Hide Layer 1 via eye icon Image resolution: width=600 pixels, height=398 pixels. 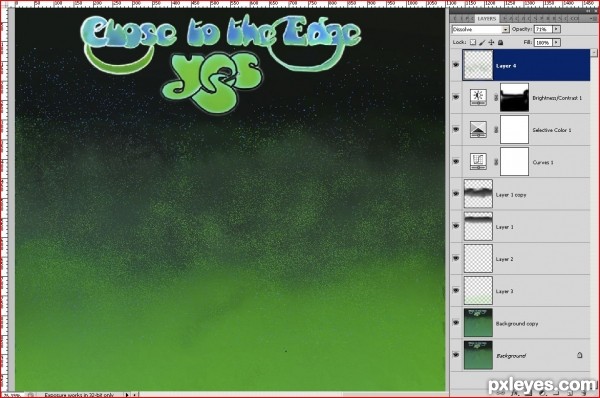(456, 226)
